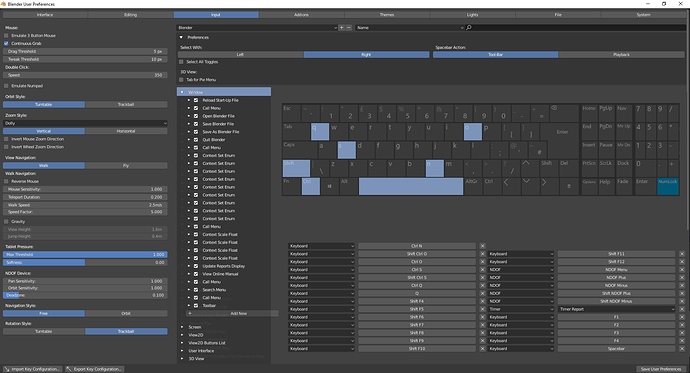Click the space bar key on keyboard diagram
Viewport: 690px width, 373px height.
tap(411, 186)
